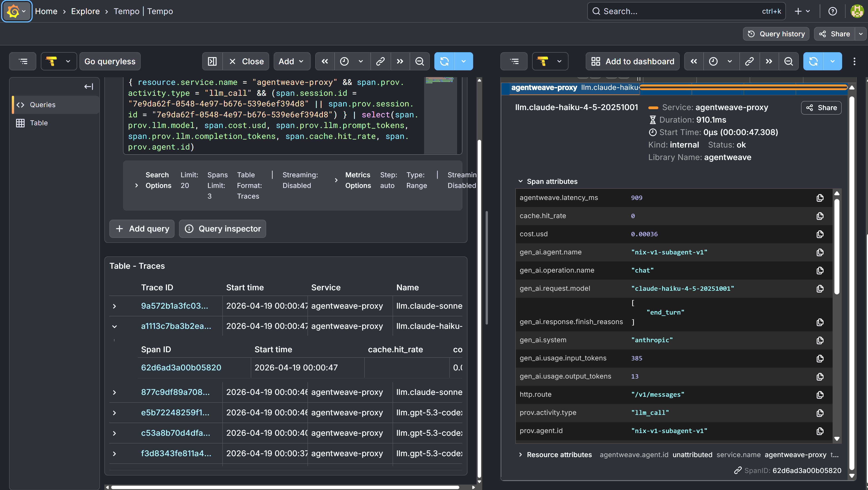Click span Share button in detail panel
The width and height of the screenshot is (868, 490).
821,108
